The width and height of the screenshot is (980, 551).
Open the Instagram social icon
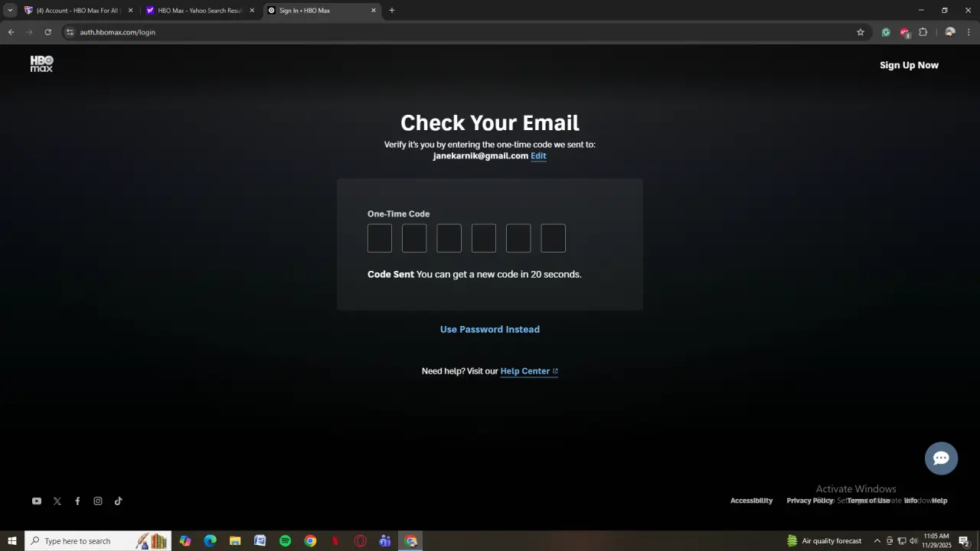[x=98, y=501]
